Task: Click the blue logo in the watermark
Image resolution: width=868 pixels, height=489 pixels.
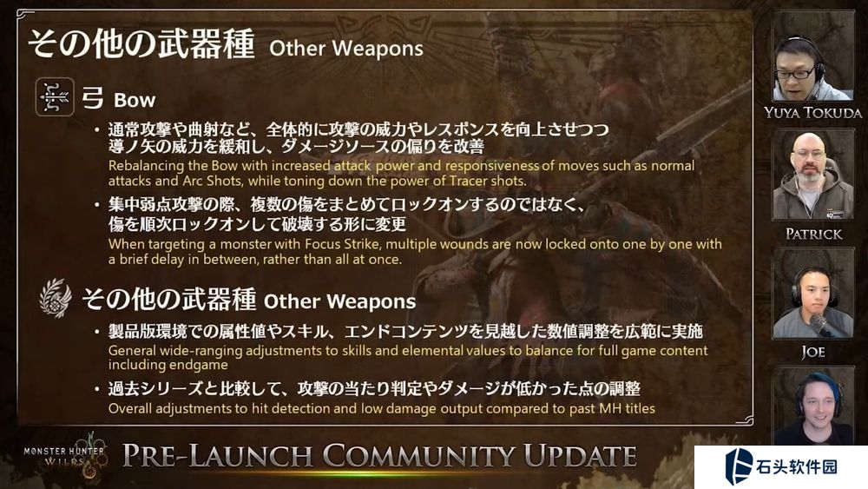Action: (x=739, y=466)
